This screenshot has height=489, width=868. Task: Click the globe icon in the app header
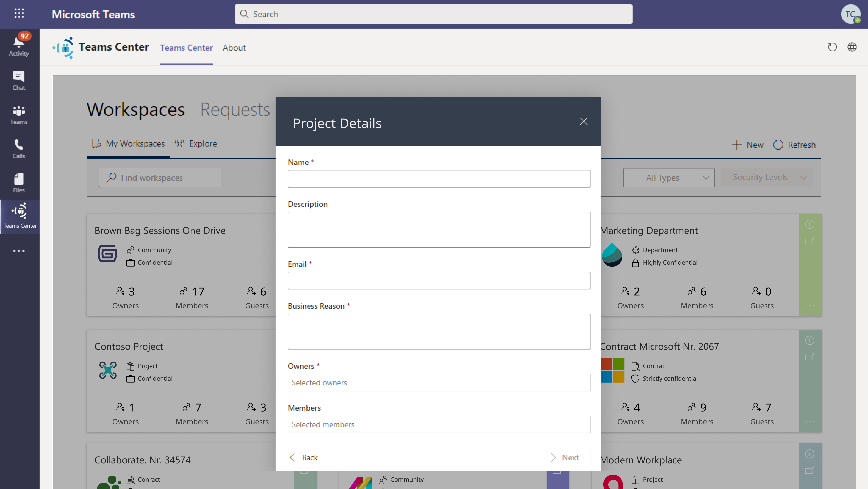tap(852, 47)
